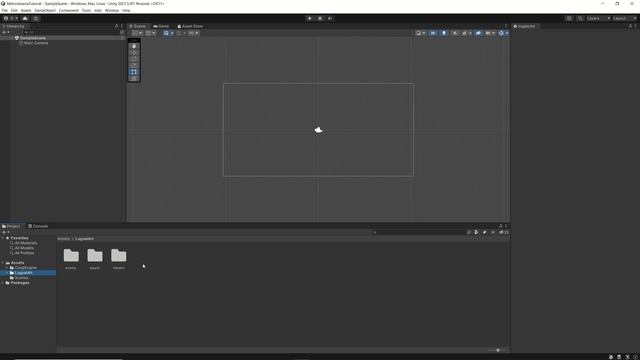
Task: Switch to the Asset Store tab
Action: click(x=190, y=26)
